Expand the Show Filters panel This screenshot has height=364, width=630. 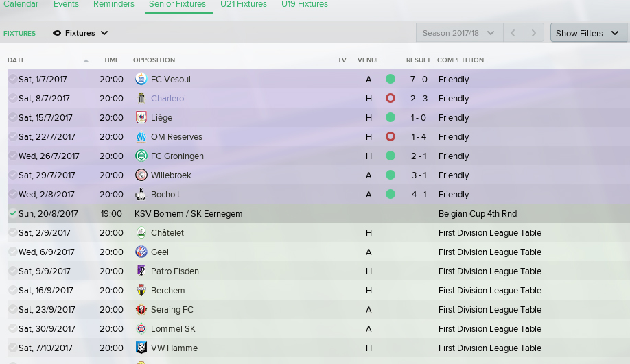click(x=588, y=33)
